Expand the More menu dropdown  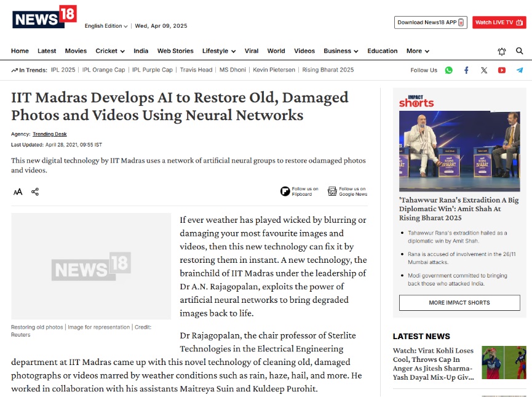(x=418, y=51)
